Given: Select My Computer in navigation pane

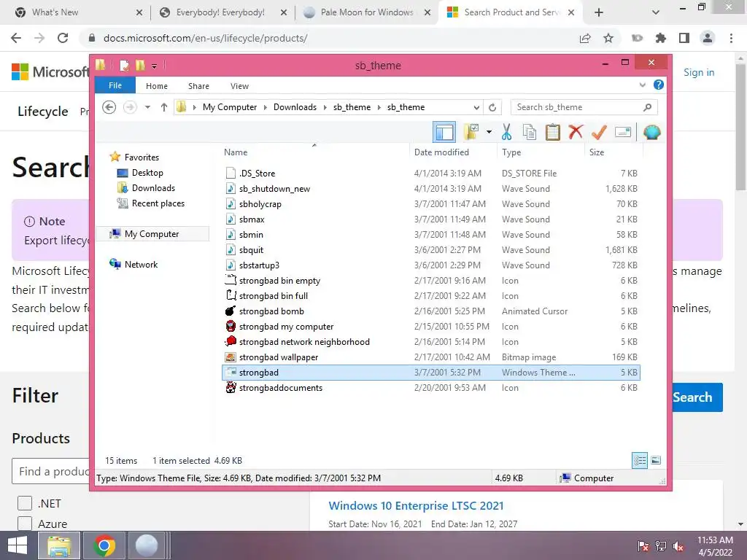Looking at the screenshot, I should 152,234.
